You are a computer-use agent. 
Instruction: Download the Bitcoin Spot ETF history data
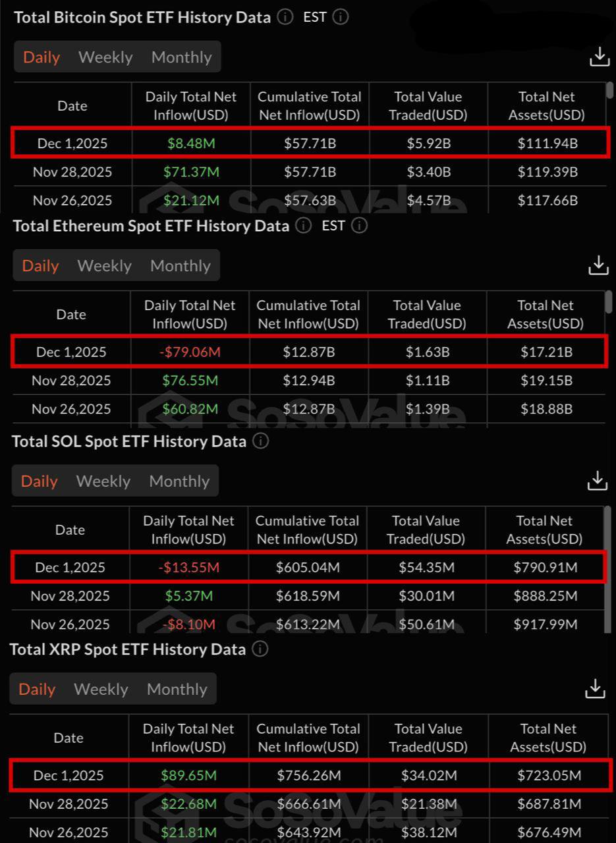[x=599, y=57]
